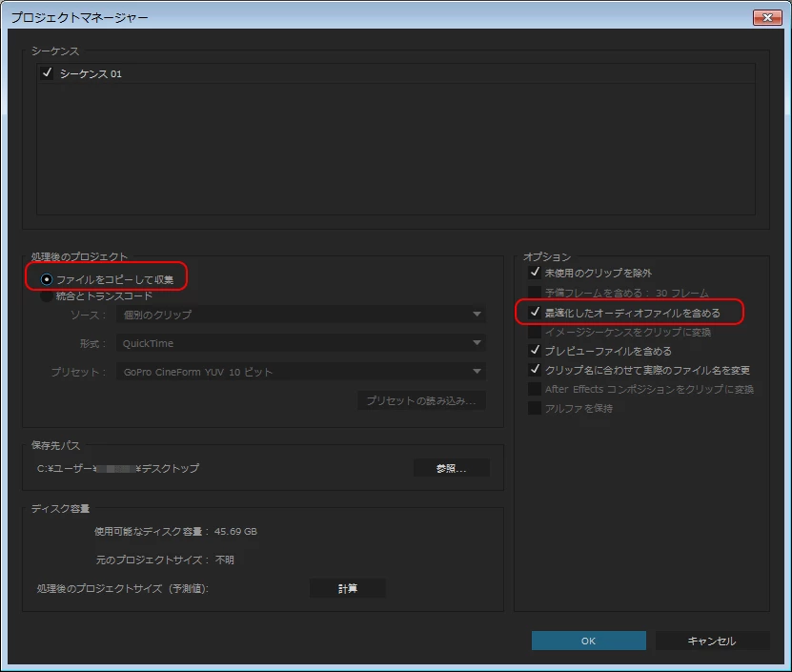Toggle 予備フレームを含める checkbox
The width and height of the screenshot is (792, 672).
click(535, 293)
